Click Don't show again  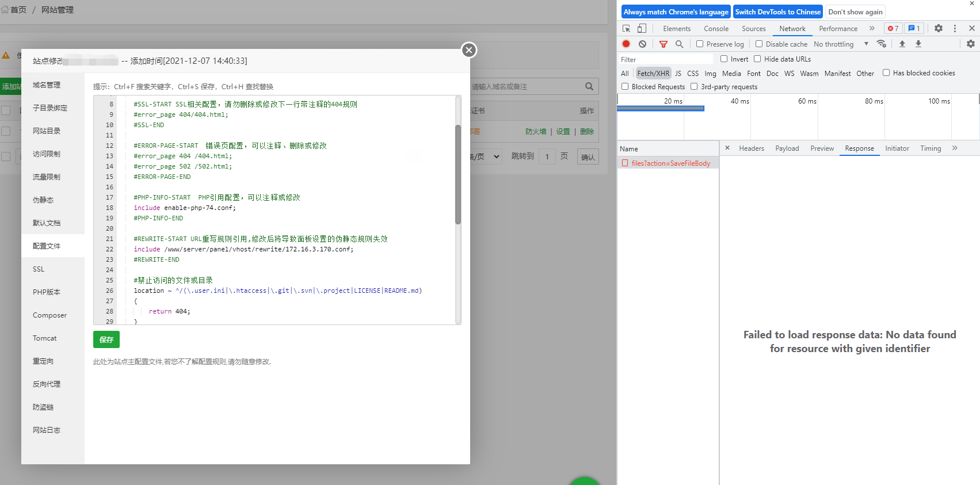855,12
